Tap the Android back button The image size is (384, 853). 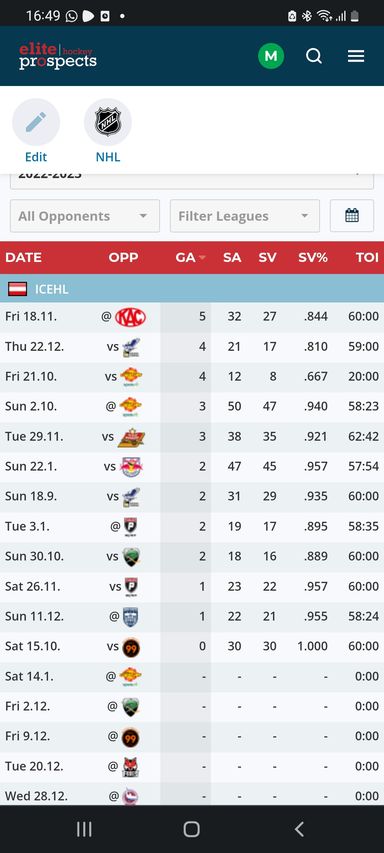[299, 829]
